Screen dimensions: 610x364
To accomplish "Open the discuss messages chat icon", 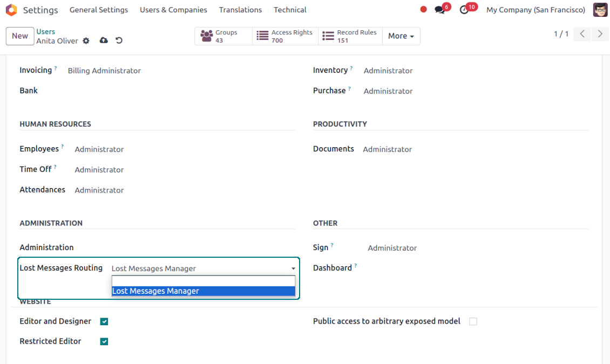I will (439, 10).
